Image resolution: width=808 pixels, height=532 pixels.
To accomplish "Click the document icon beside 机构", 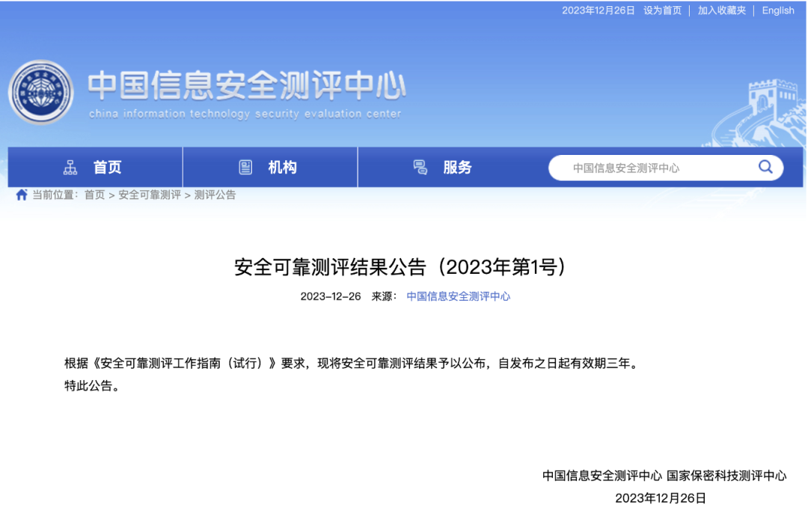I will click(x=245, y=168).
